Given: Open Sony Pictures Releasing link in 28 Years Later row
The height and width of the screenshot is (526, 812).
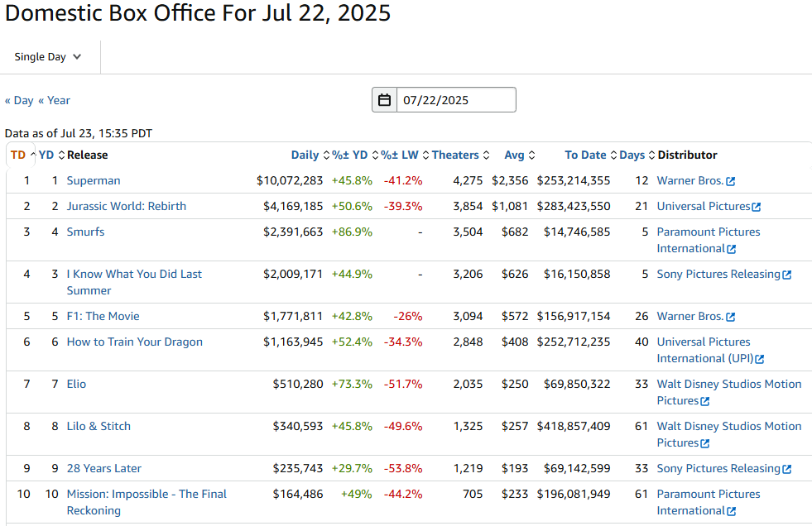Looking at the screenshot, I should [718, 469].
